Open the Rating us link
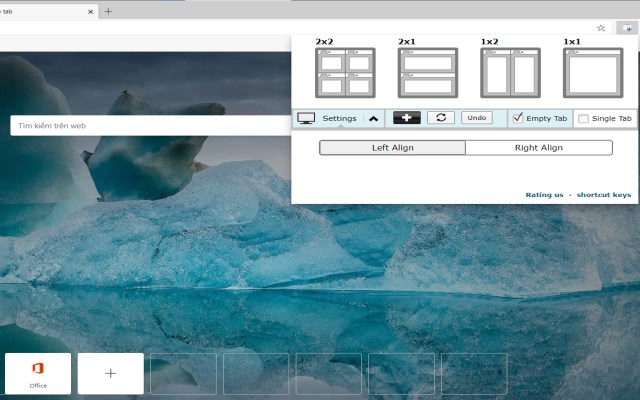 [544, 195]
